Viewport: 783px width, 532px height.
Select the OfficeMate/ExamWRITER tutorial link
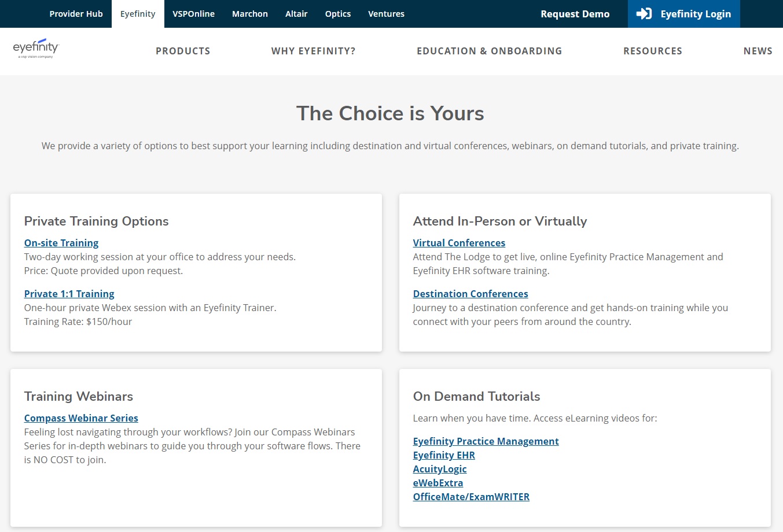(x=471, y=497)
